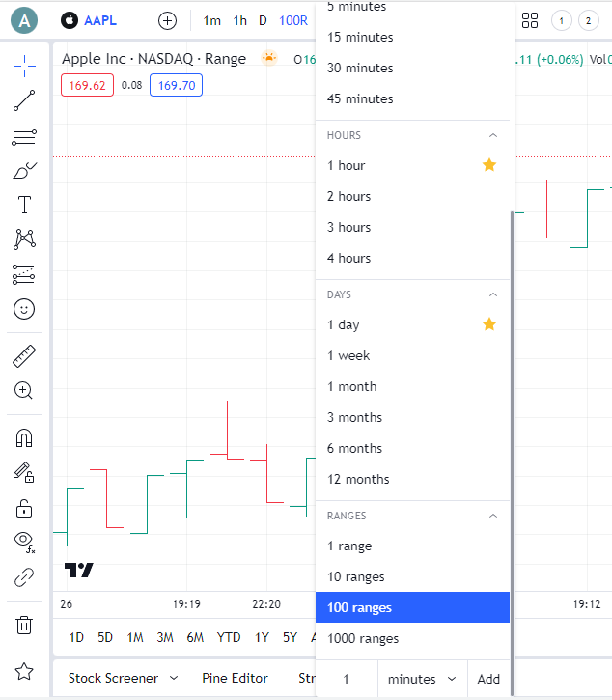This screenshot has height=700, width=612.
Task: Select 10 ranges interval
Action: 412,576
